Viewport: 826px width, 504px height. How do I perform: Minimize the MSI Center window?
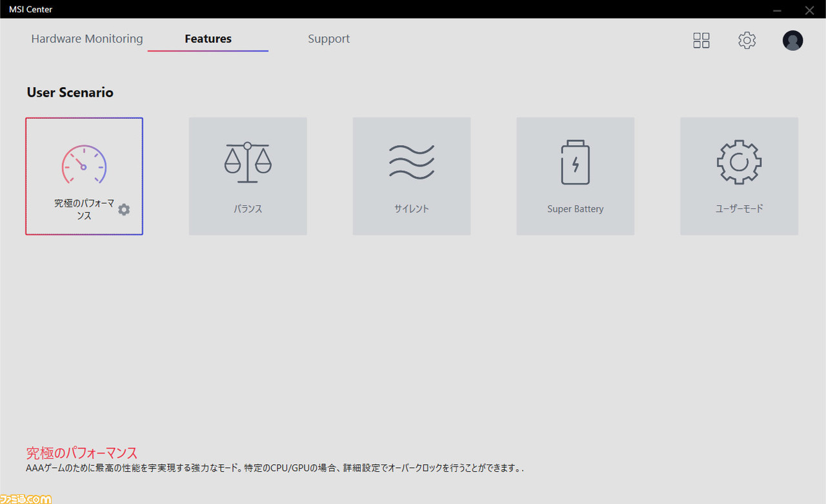tap(778, 10)
